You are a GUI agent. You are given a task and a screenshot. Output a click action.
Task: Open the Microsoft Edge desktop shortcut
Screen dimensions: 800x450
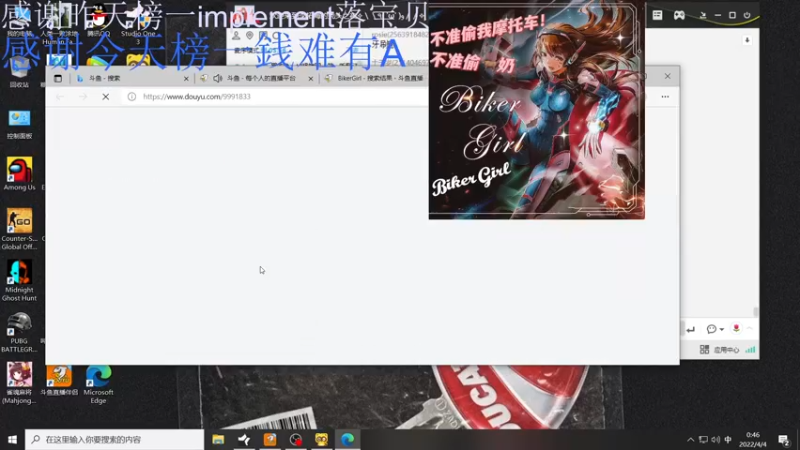tap(98, 384)
